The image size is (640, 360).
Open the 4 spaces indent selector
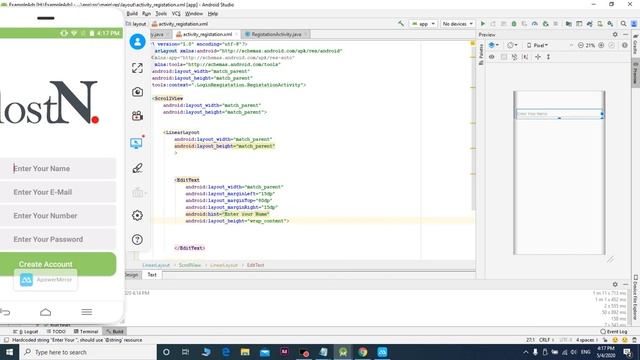pos(587,340)
